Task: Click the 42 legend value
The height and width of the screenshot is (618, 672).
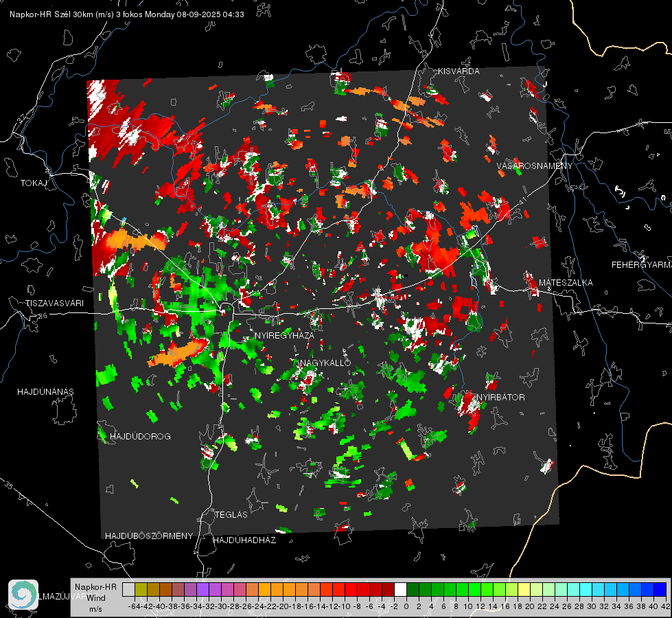Action: 666,606
